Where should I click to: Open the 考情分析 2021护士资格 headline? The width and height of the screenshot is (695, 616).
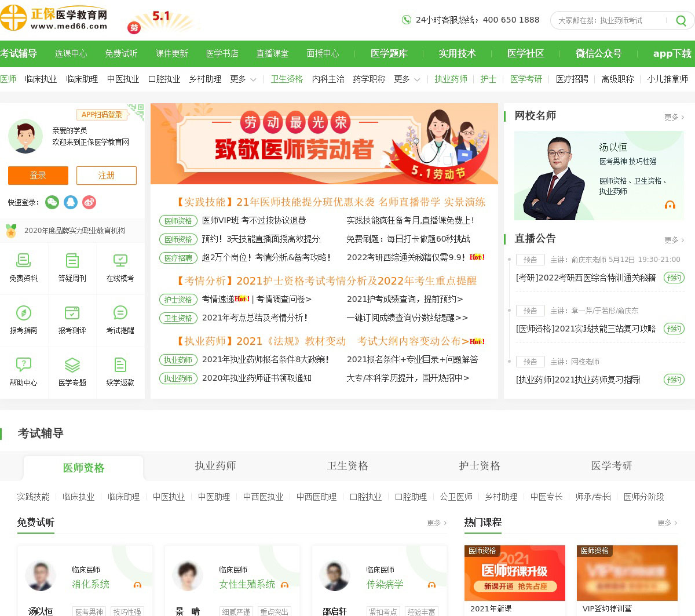tap(325, 281)
